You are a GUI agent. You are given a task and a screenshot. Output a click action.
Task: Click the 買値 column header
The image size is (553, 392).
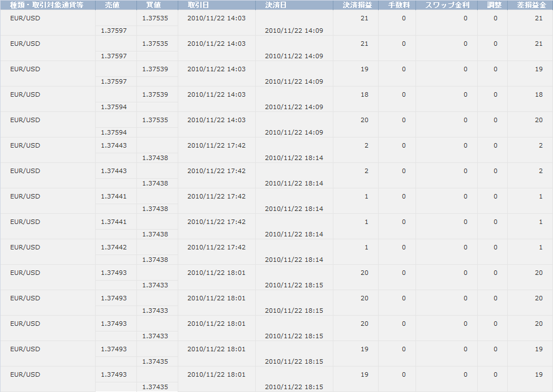coord(153,5)
